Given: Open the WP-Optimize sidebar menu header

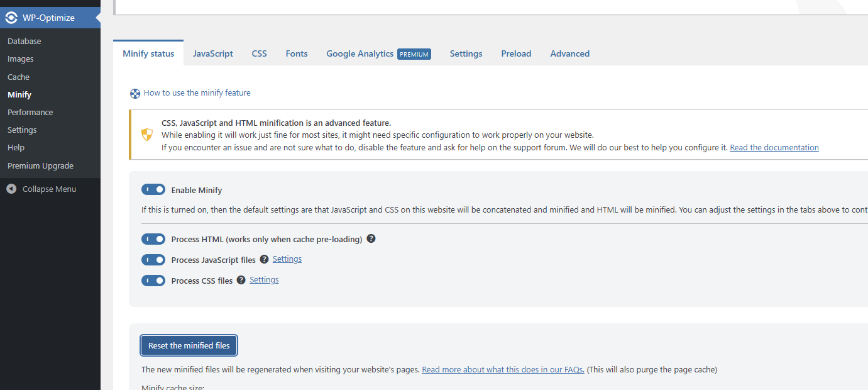Looking at the screenshot, I should pyautogui.click(x=50, y=18).
